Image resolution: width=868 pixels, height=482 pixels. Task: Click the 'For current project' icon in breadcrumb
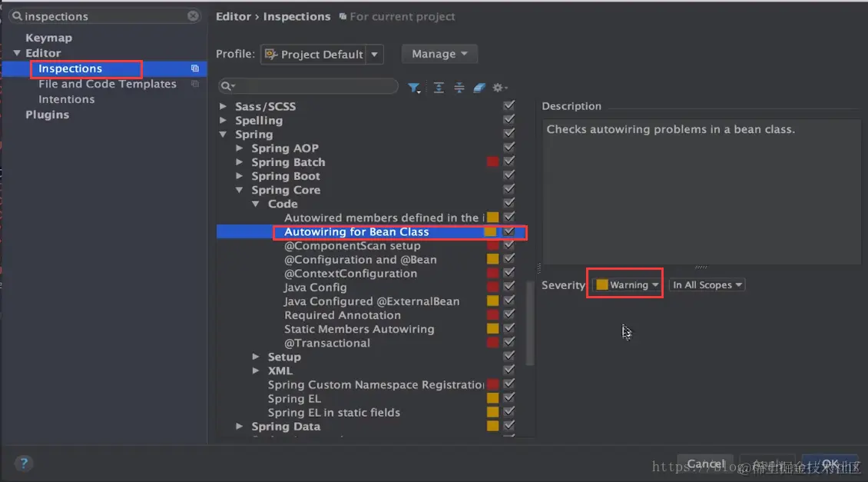[343, 17]
